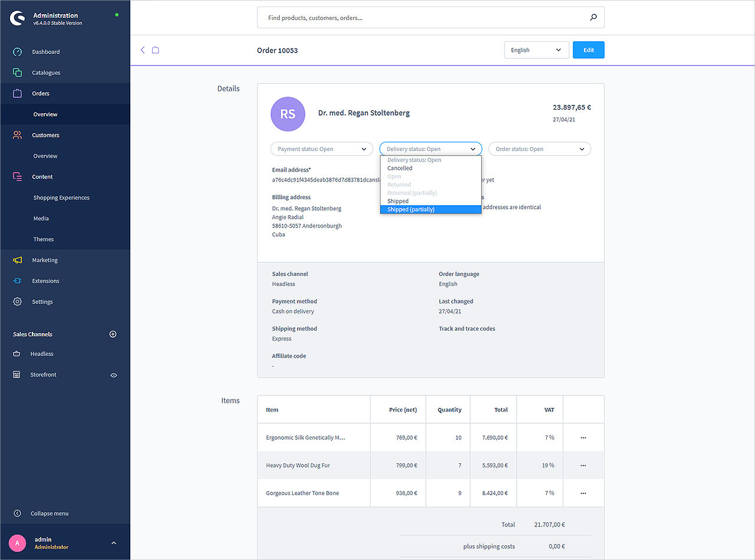Click the search magnifier icon
Screen dimensions: 755x560
tap(593, 18)
